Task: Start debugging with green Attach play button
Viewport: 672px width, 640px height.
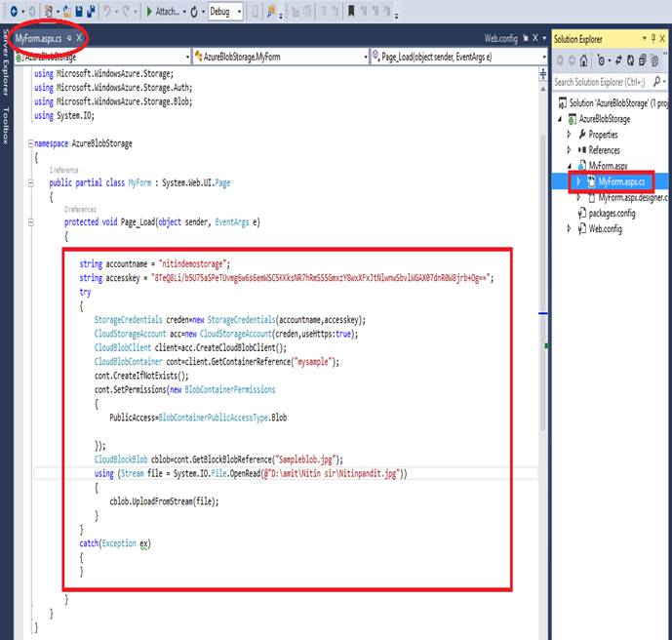Action: 149,12
